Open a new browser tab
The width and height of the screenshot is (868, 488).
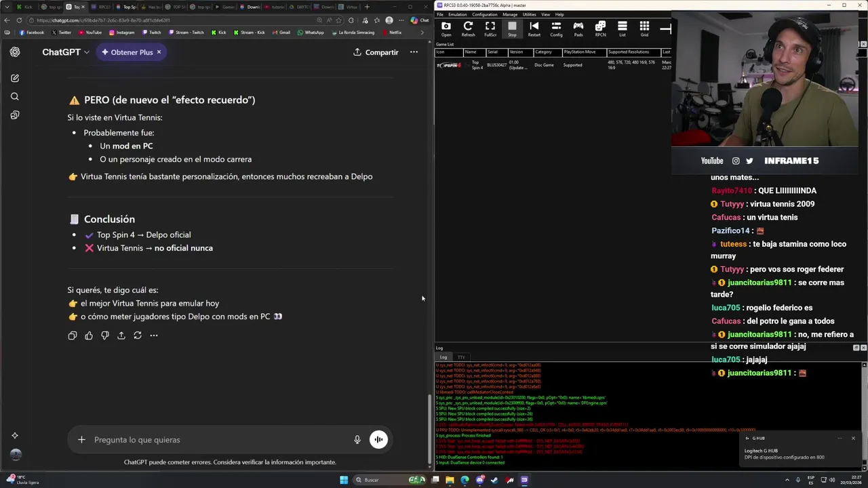click(367, 7)
